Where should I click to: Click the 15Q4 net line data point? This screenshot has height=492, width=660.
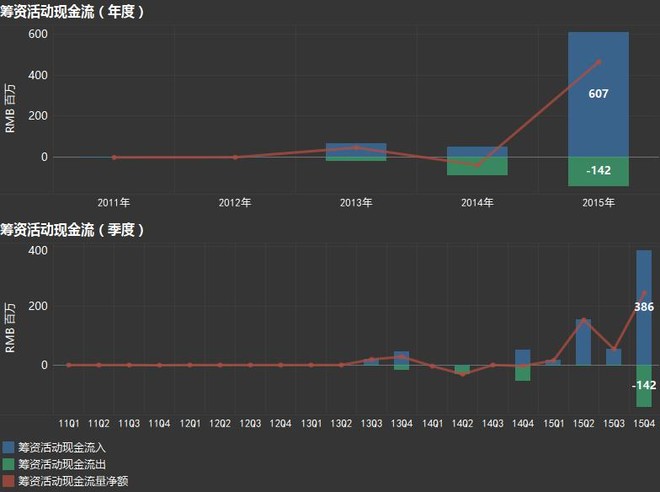coord(644,293)
